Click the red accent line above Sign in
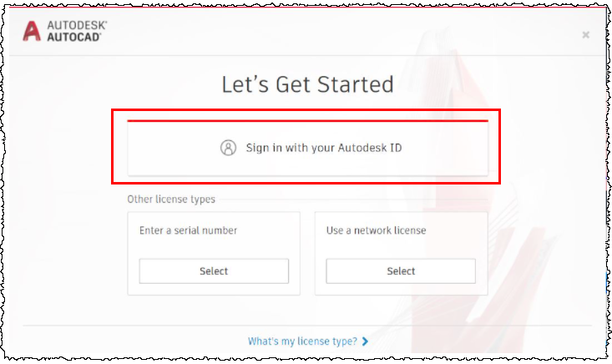The height and width of the screenshot is (364, 612). (306, 121)
